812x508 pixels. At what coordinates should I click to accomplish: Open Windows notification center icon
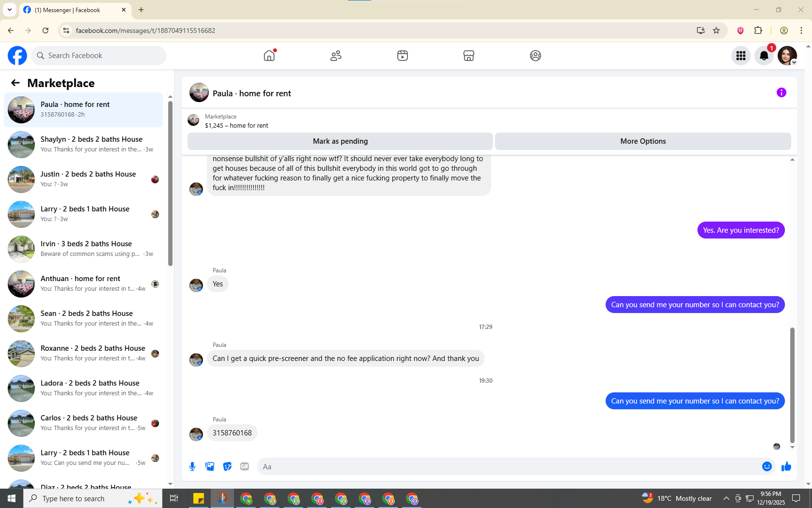(796, 498)
